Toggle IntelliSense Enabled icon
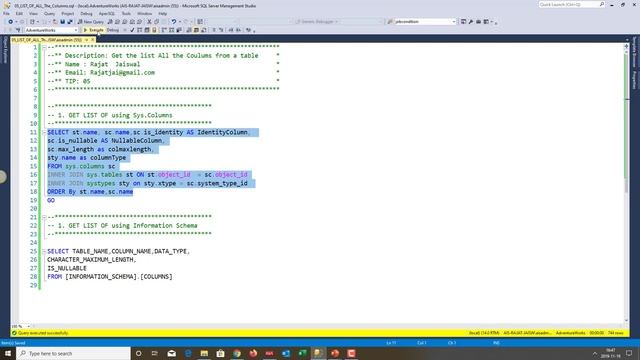The height and width of the screenshot is (360, 640). pos(154,30)
